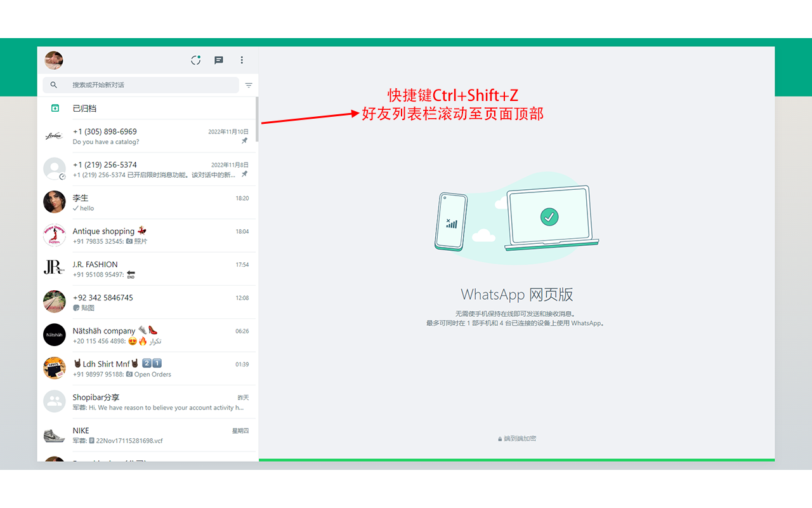Viewport: 812px width, 508px height.
Task: Open the NIKE chat
Action: pyautogui.click(x=147, y=435)
